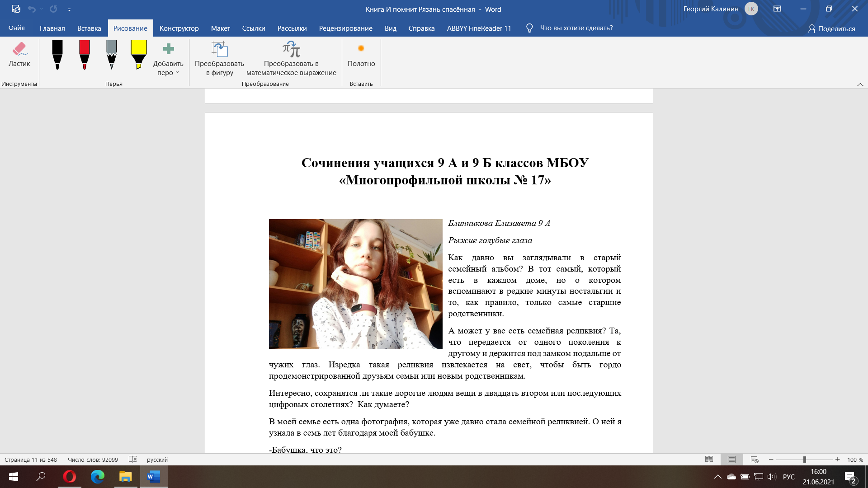Open the Файл menu
Image resolution: width=868 pixels, height=488 pixels.
17,28
